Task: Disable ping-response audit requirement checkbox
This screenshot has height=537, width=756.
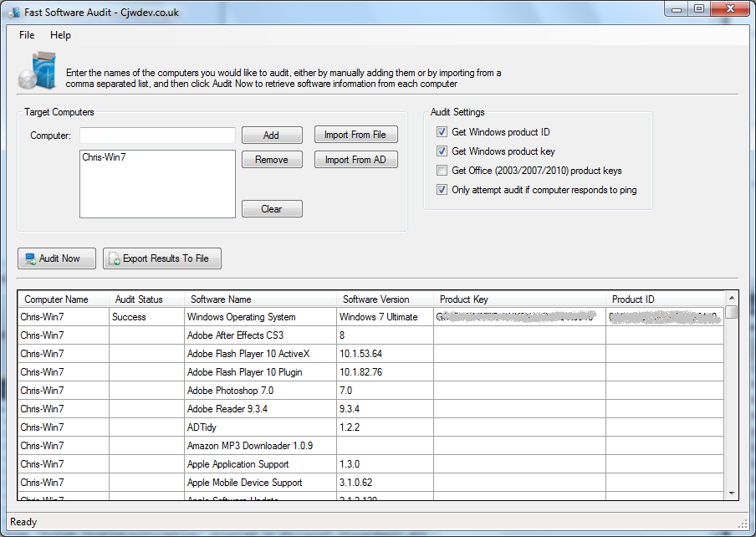Action: click(442, 190)
